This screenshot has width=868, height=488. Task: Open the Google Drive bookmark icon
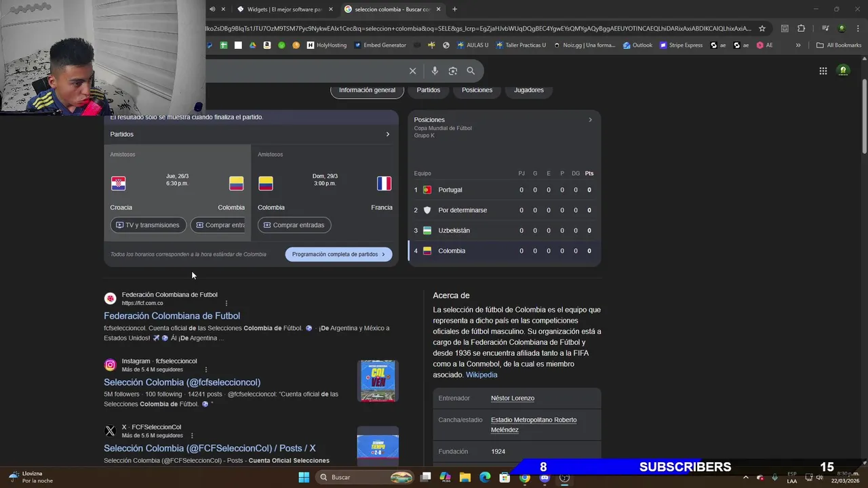252,45
